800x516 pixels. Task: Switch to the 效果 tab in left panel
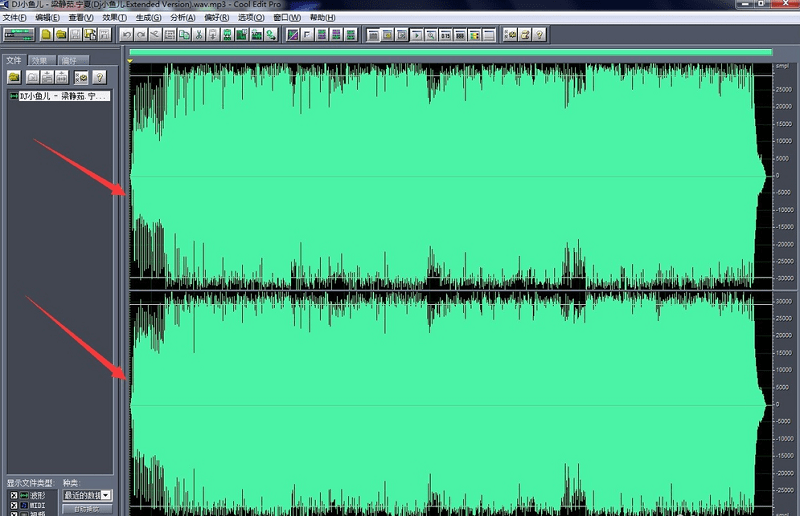click(39, 61)
